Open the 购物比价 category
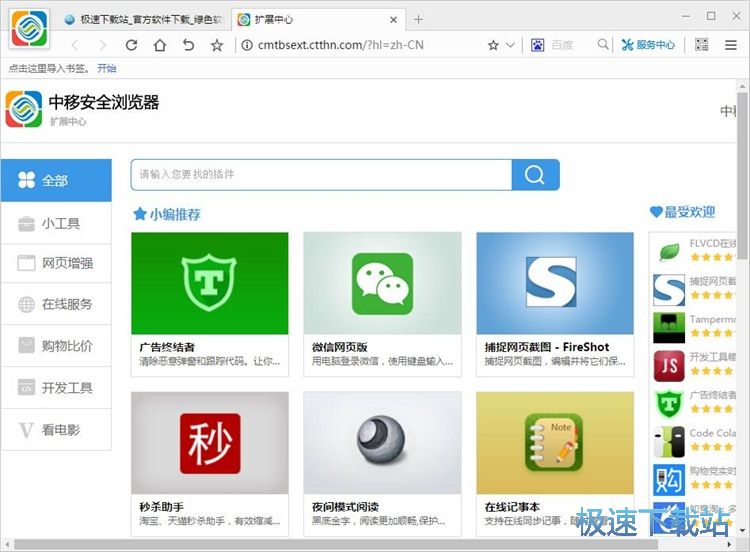The image size is (750, 552). pos(56,346)
